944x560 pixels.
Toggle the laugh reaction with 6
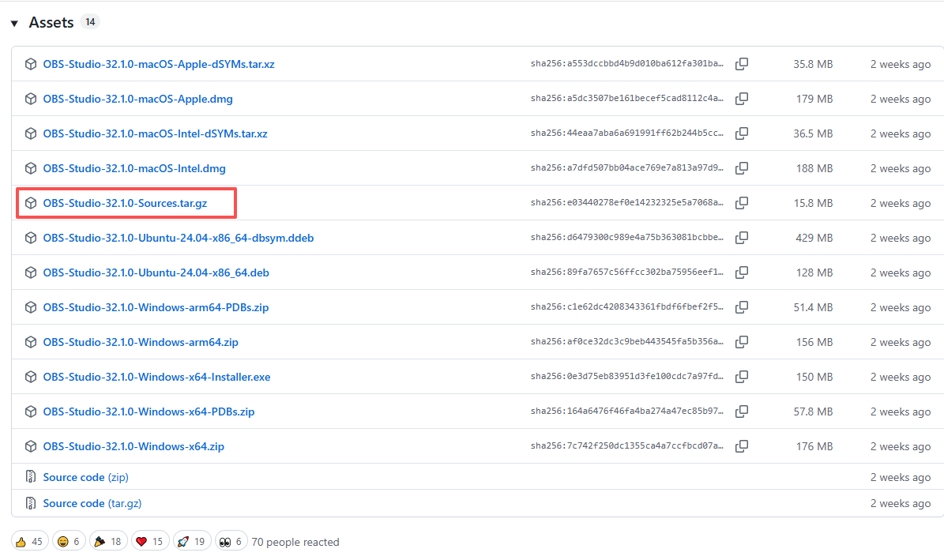(69, 541)
